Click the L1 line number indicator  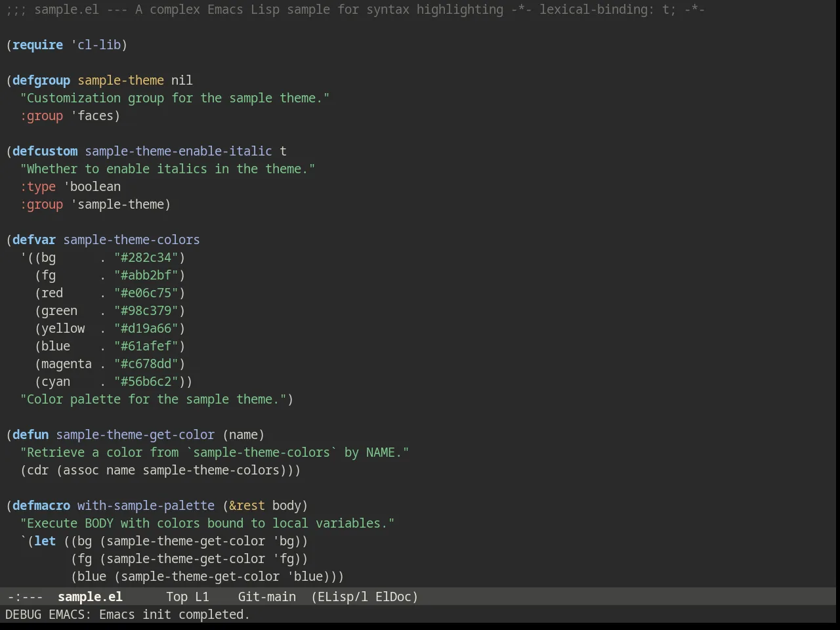202,597
